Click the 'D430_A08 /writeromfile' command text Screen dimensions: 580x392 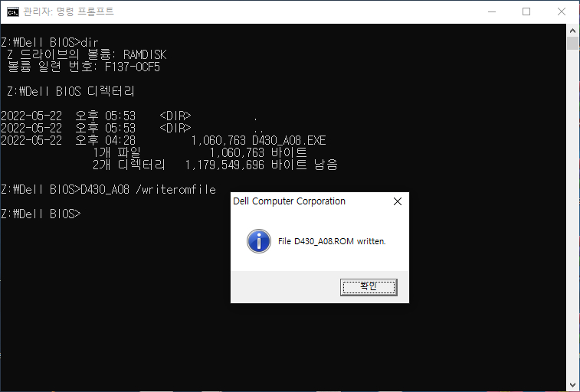148,190
